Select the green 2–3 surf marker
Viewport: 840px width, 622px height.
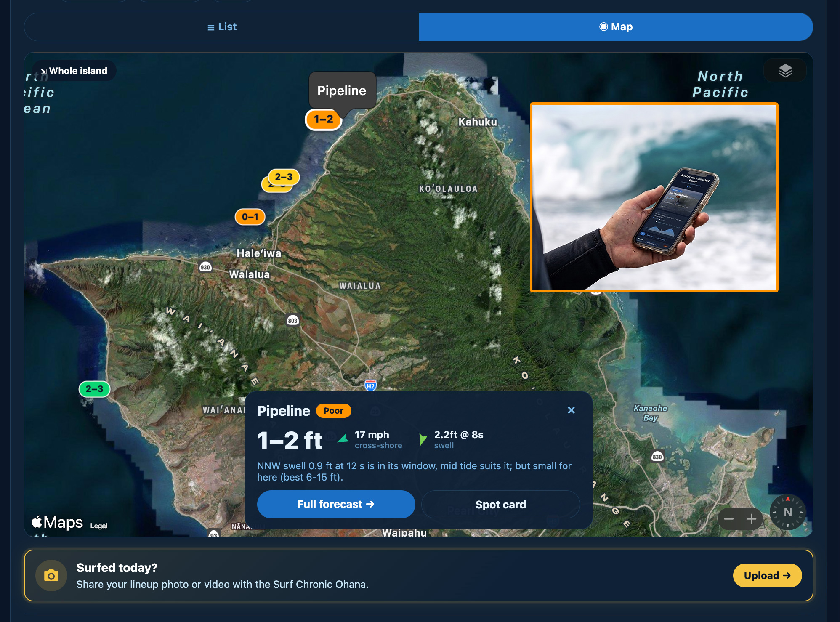94,389
